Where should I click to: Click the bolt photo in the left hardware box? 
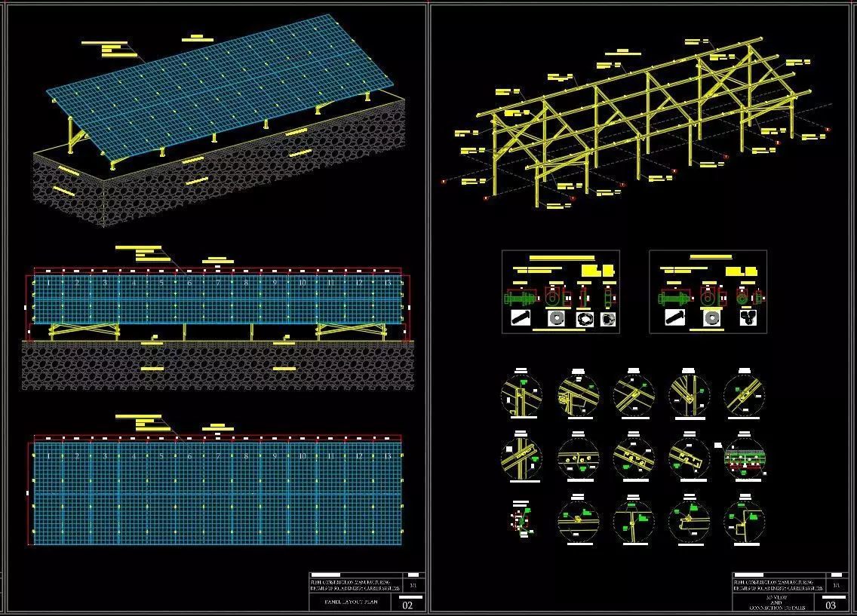[x=521, y=318]
